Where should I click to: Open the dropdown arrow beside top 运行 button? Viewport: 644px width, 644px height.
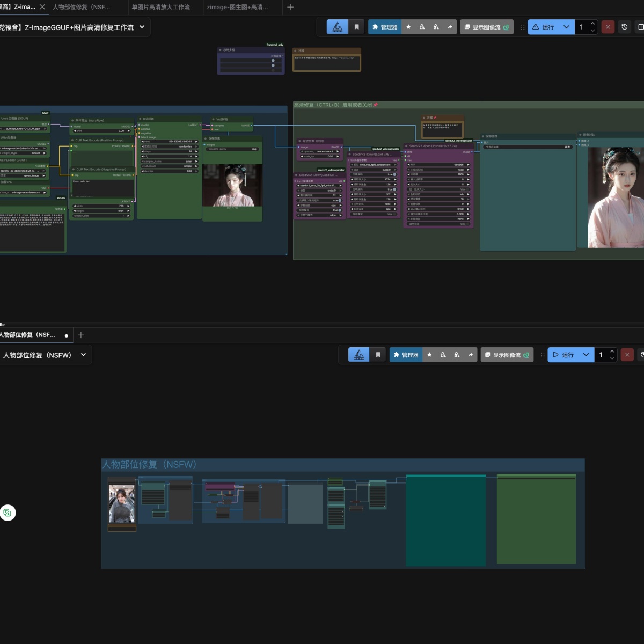[x=566, y=27]
